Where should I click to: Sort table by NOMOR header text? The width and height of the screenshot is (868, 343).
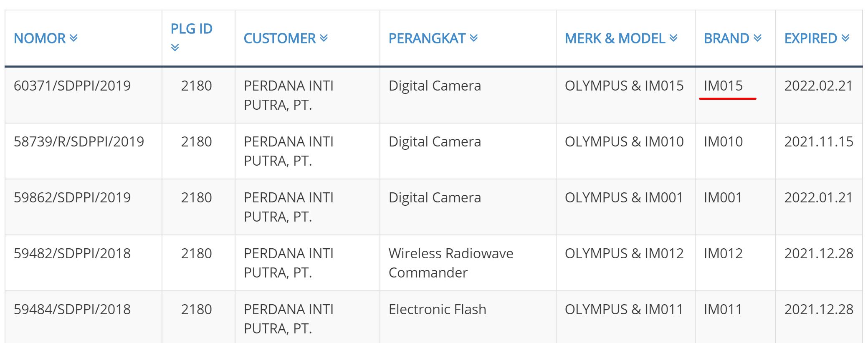point(40,38)
